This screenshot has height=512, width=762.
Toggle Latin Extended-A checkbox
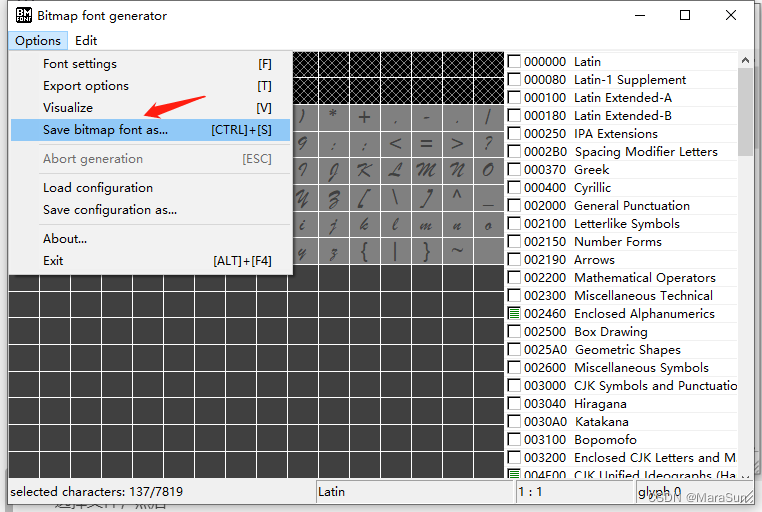pos(514,97)
